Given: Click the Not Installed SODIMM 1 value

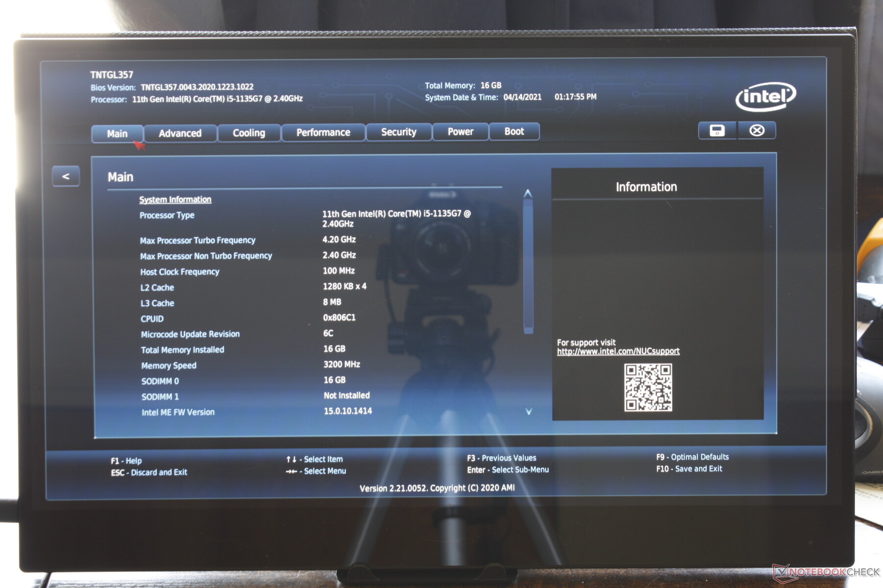Looking at the screenshot, I should 346,395.
